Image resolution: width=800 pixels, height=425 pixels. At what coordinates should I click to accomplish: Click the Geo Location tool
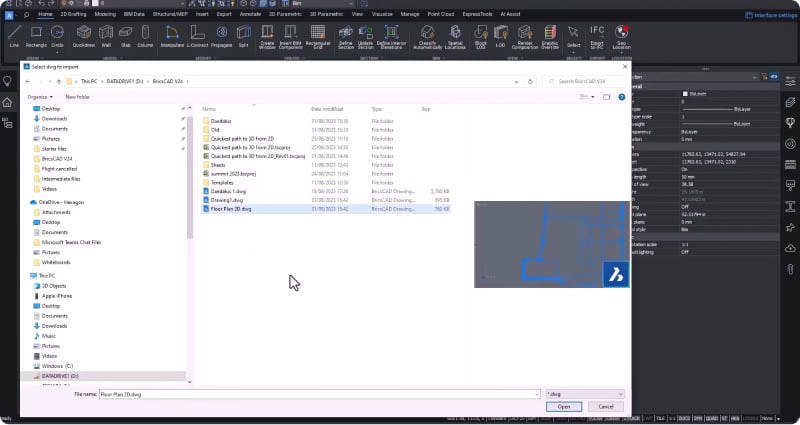tap(621, 37)
